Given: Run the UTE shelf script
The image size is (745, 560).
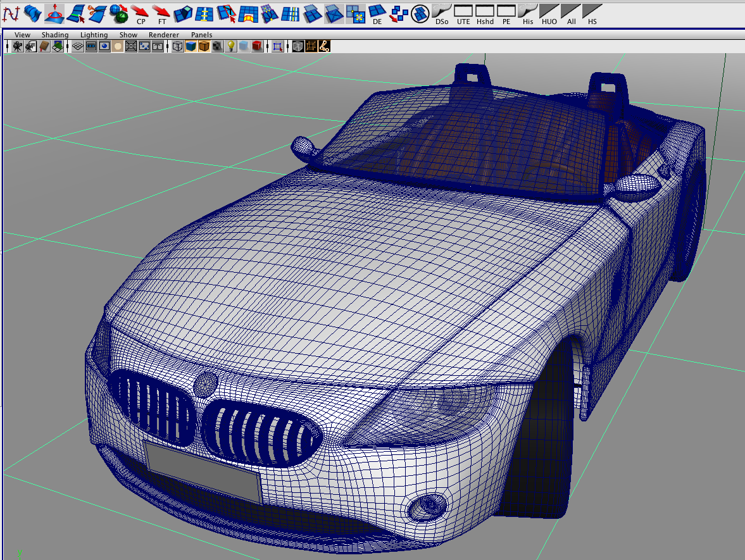Looking at the screenshot, I should click(463, 13).
